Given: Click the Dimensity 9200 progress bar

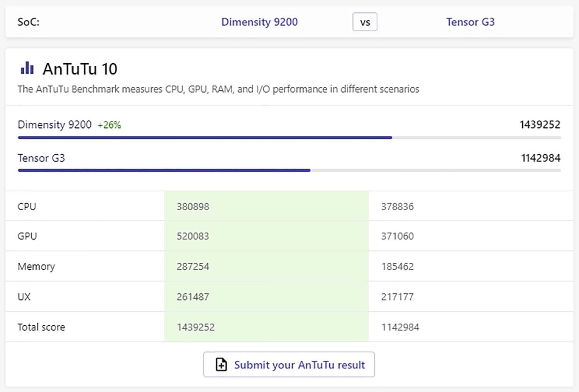Looking at the screenshot, I should tap(289, 137).
